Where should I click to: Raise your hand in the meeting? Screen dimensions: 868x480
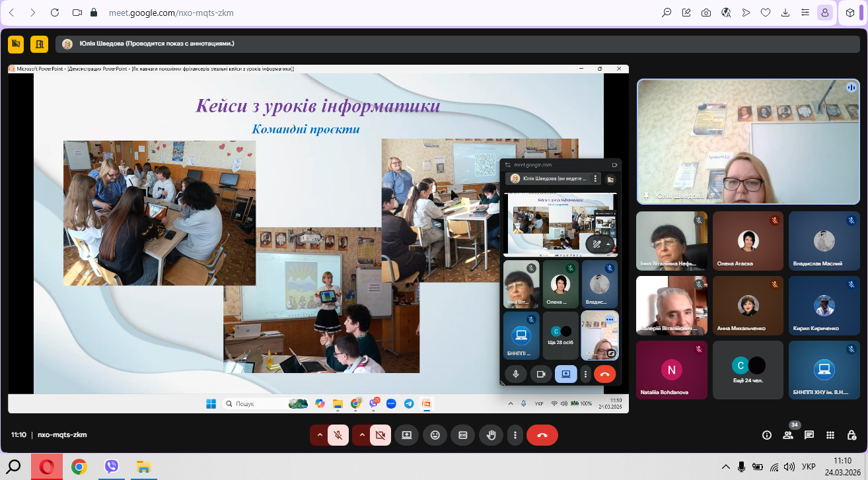[491, 435]
